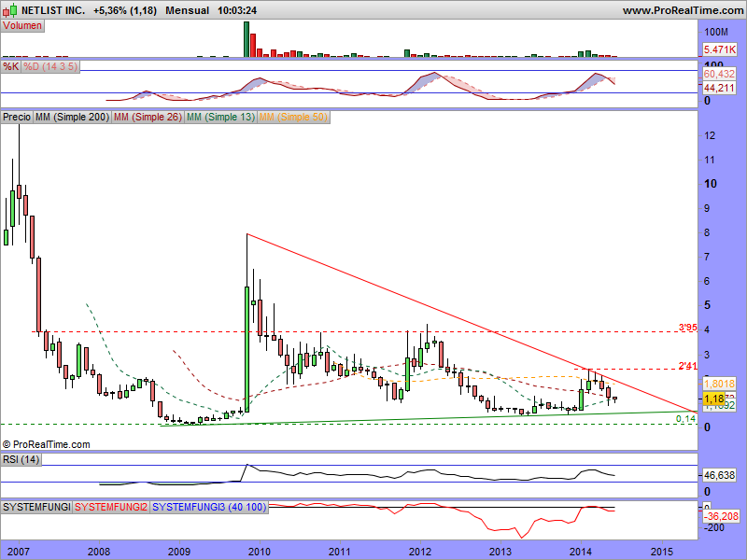Click the www.ProRealTime.com link
Screen dimensions: 747x560
(x=683, y=10)
